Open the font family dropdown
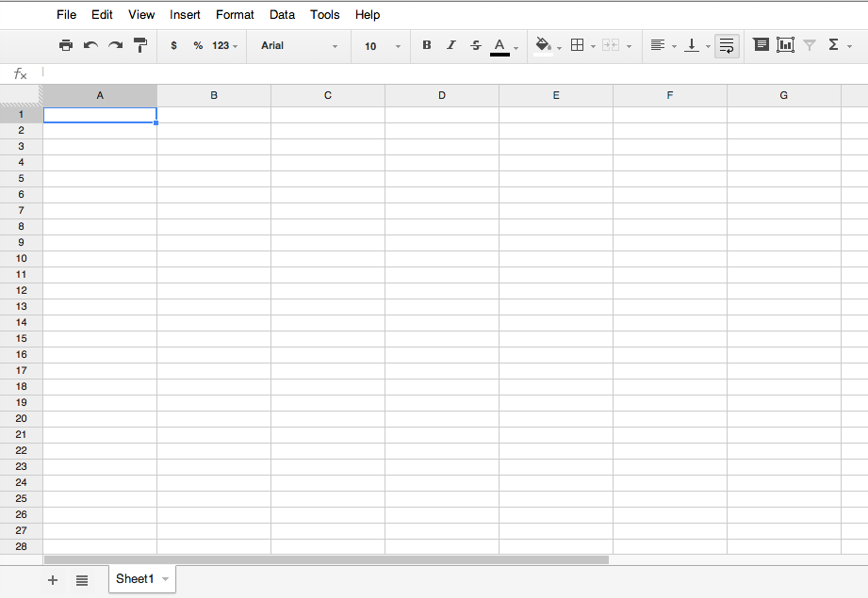 (298, 45)
